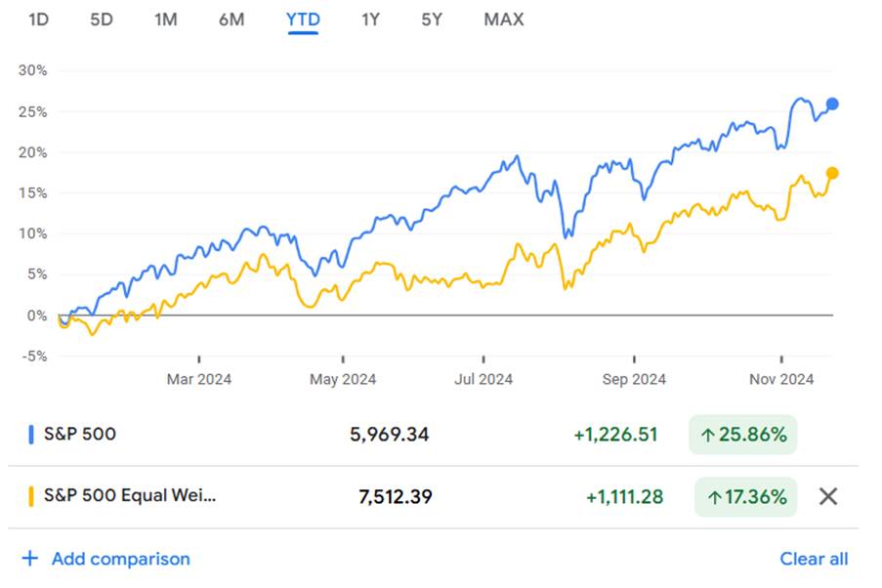Choose the 1M range tab

pyautogui.click(x=166, y=20)
